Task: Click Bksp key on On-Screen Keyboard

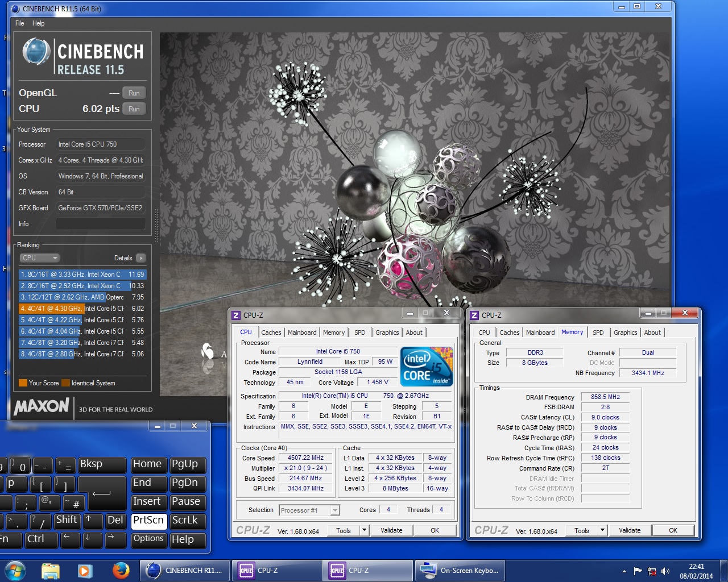Action: tap(102, 464)
